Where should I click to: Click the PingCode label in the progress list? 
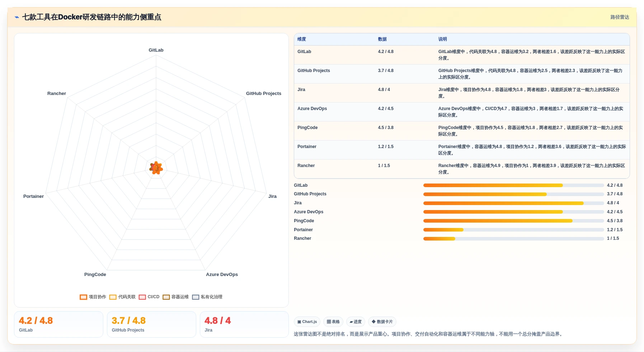304,221
